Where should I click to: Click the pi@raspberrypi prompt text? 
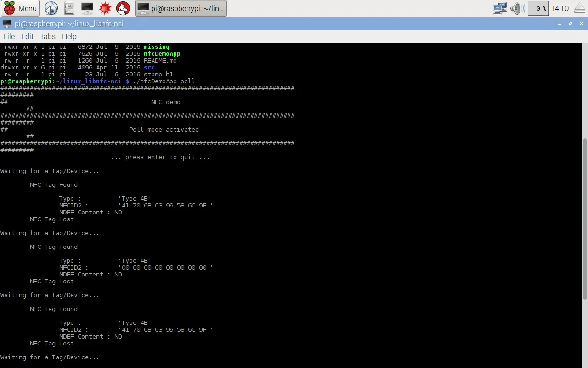26,81
